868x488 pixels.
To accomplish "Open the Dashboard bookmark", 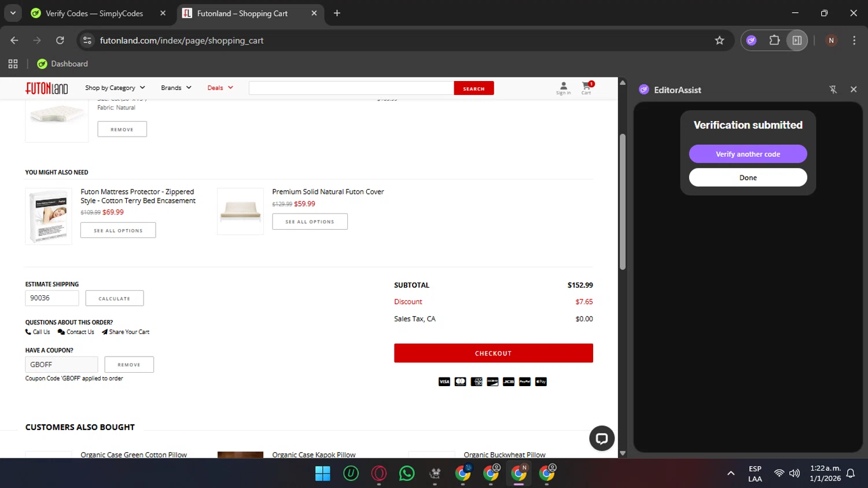I will pyautogui.click(x=62, y=64).
